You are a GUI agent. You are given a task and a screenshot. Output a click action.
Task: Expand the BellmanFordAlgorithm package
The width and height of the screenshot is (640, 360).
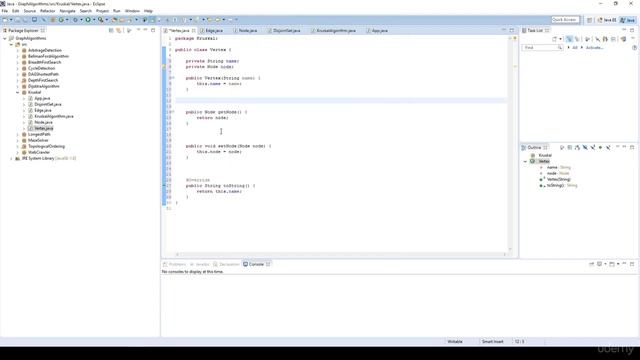[x=18, y=56]
